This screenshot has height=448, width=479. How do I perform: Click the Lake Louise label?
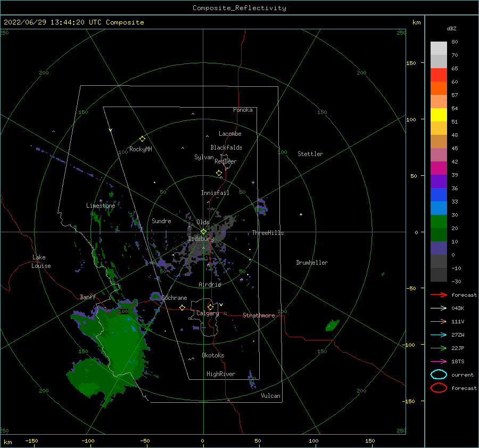pyautogui.click(x=42, y=262)
